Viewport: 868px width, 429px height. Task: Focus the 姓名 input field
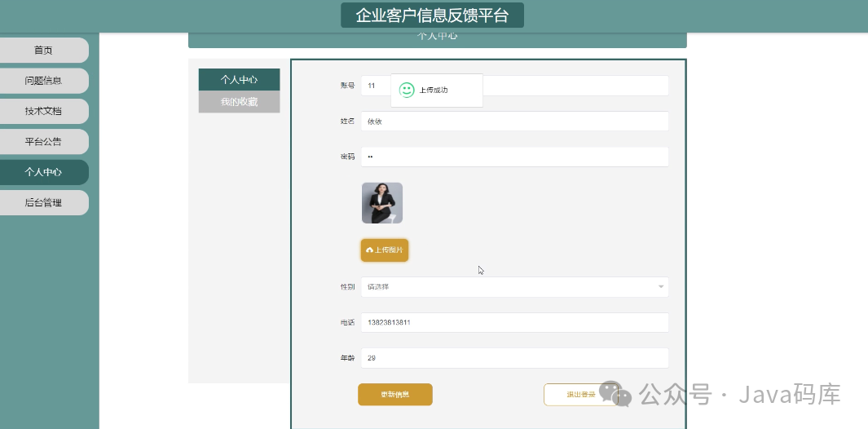[514, 122]
